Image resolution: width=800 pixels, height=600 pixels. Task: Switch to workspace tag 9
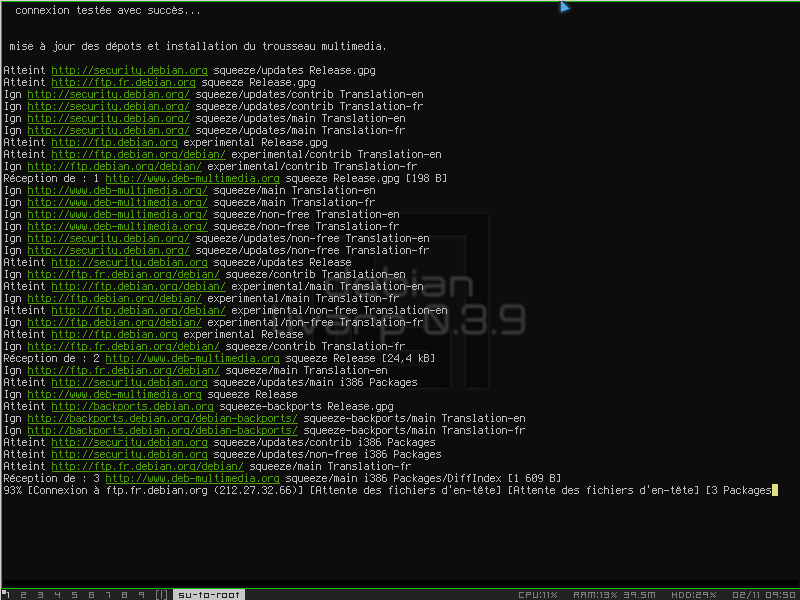click(x=141, y=594)
